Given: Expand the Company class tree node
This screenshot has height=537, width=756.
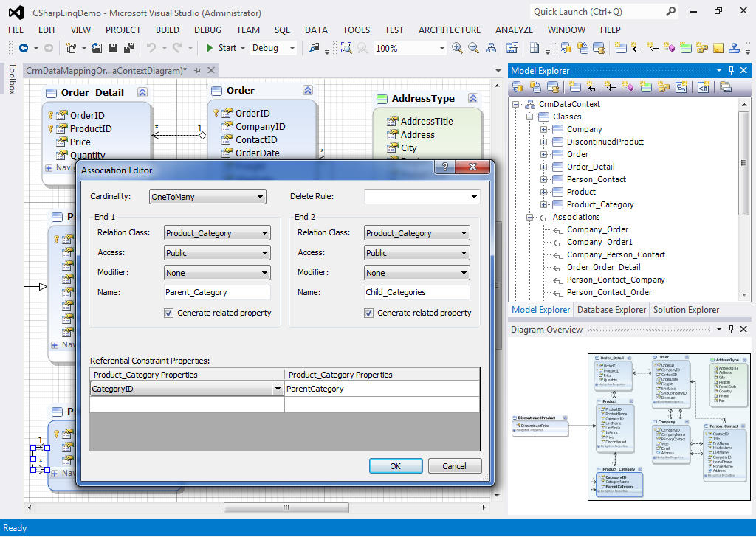Looking at the screenshot, I should [x=544, y=129].
